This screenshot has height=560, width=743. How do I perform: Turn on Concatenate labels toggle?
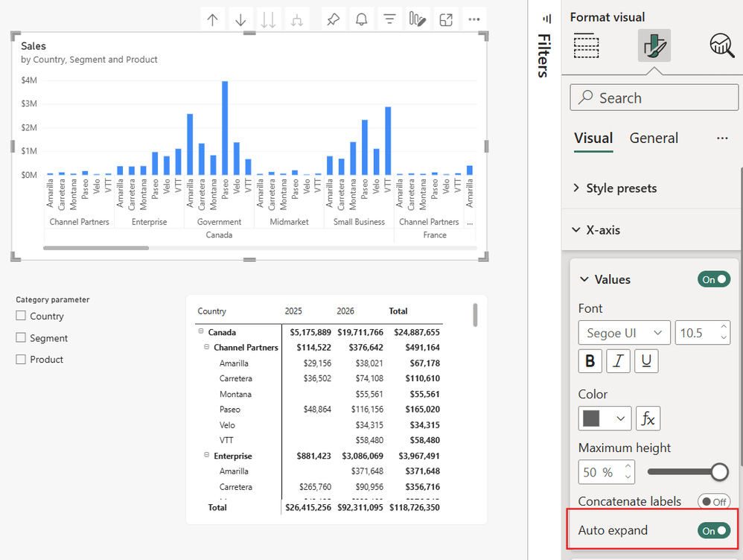click(x=714, y=502)
